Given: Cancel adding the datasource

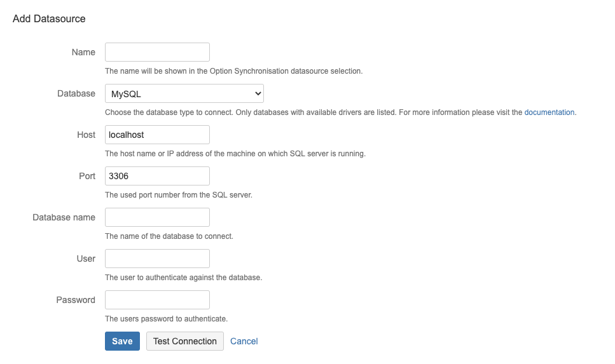Looking at the screenshot, I should pos(244,341).
